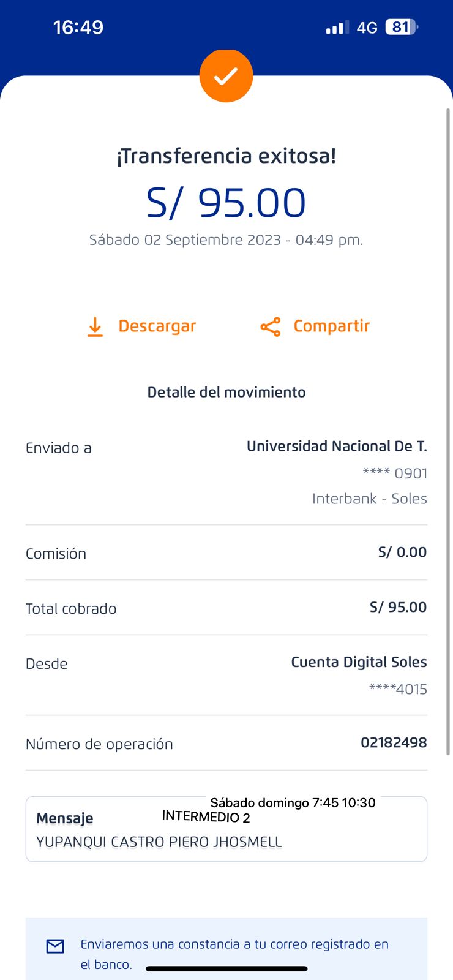453x980 pixels.
Task: Tap the Comisión S/ 0.00 value
Action: [402, 552]
